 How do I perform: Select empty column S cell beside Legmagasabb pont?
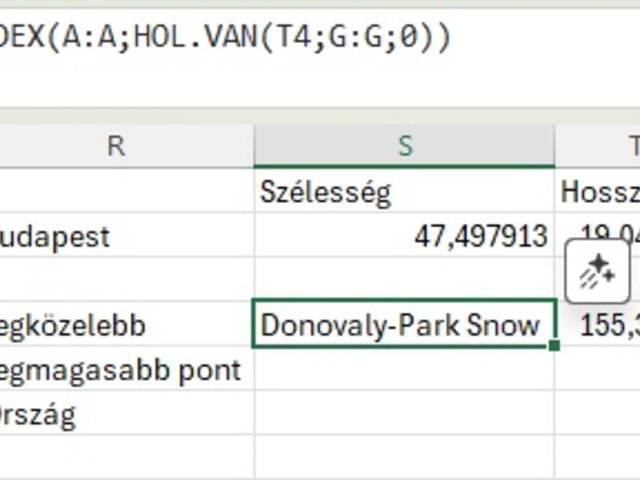[x=404, y=371]
